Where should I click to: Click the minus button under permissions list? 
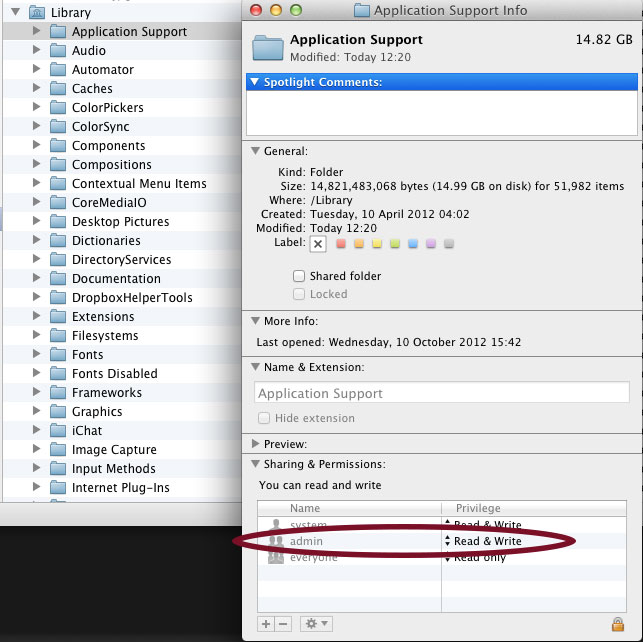click(283, 624)
